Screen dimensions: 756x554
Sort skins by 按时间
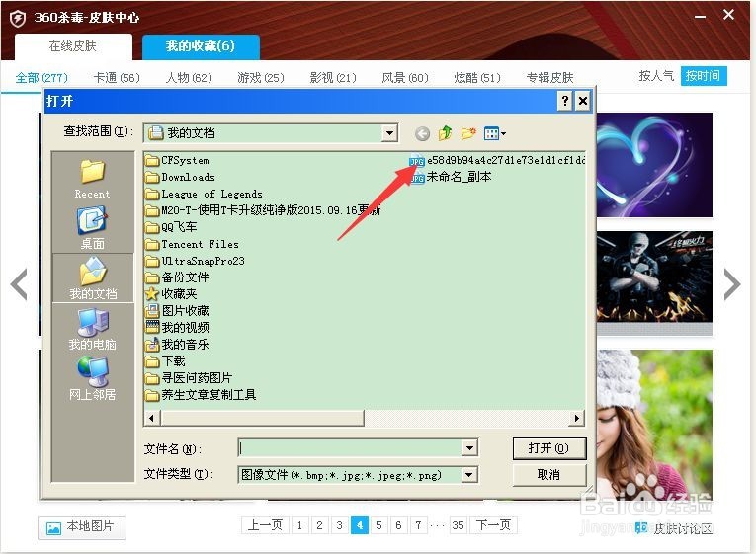click(x=704, y=76)
